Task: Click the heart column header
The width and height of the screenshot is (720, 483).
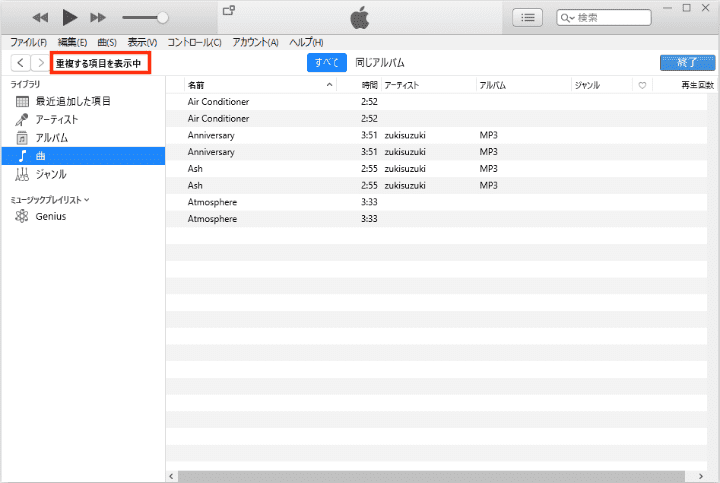Action: point(642,86)
